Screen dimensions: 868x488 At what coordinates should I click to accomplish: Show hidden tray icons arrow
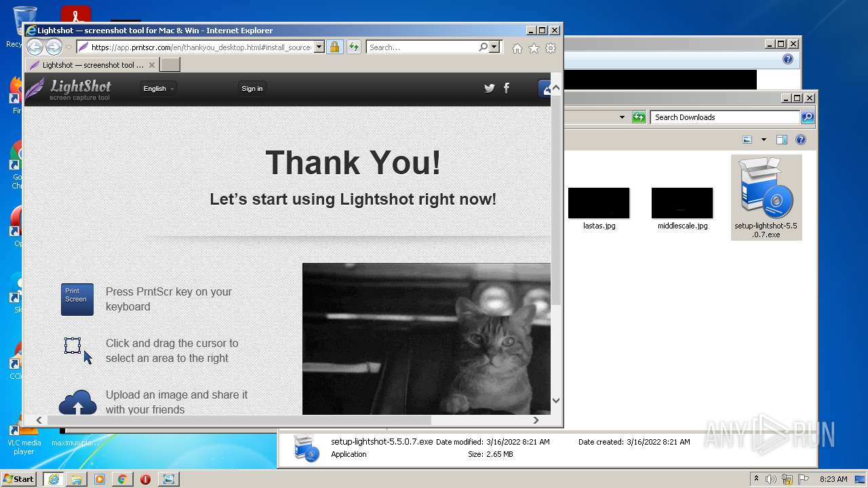(x=756, y=479)
